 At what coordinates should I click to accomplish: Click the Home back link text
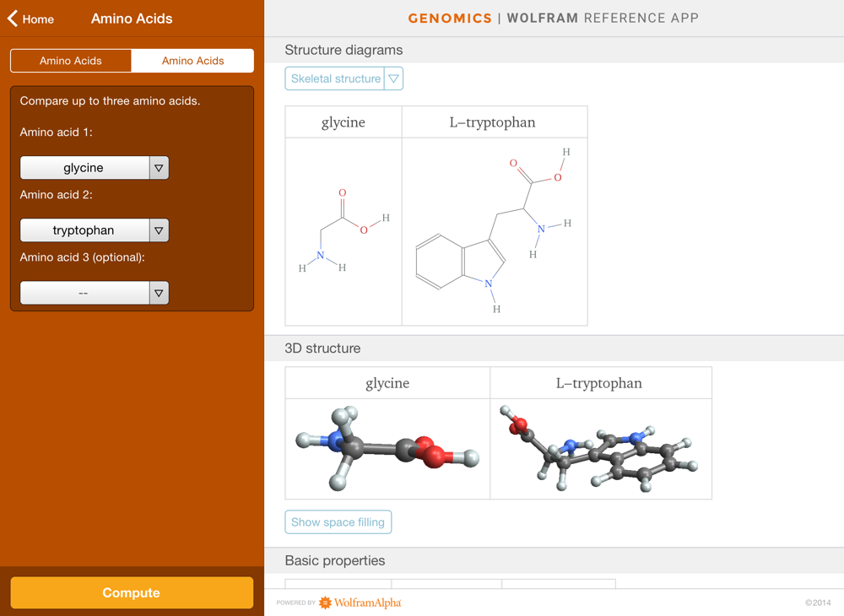[38, 19]
